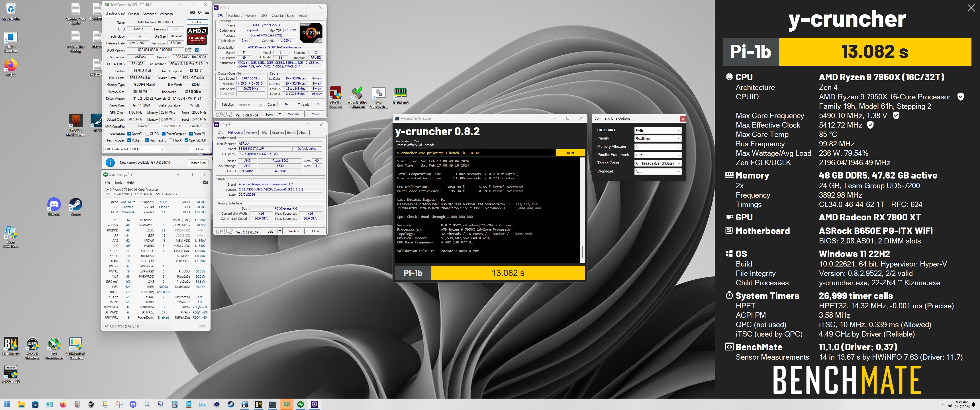
Task: Click the y-cruncher command line input field
Action: coord(475,153)
